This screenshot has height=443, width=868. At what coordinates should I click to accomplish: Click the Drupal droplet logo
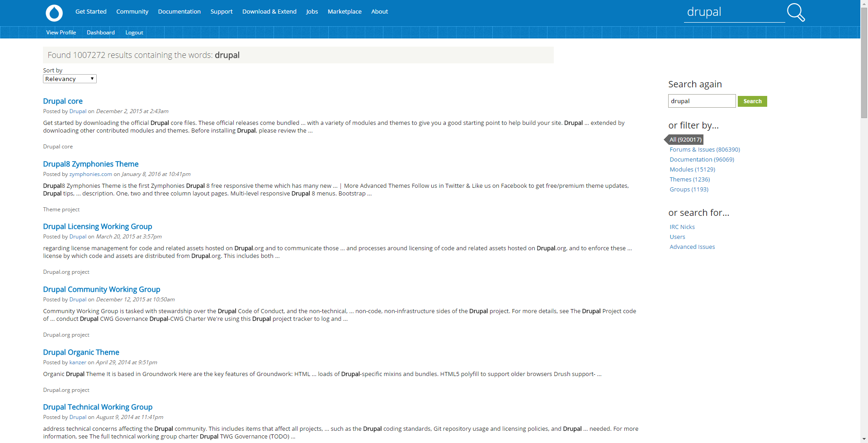pyautogui.click(x=54, y=13)
